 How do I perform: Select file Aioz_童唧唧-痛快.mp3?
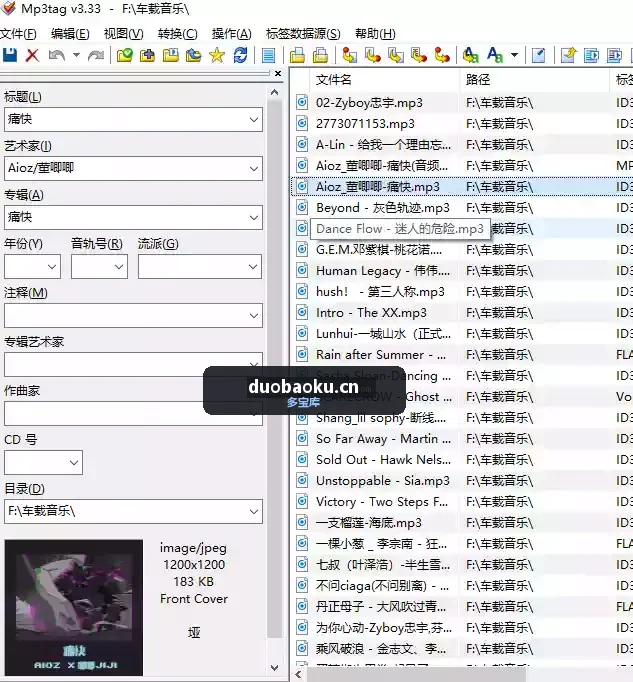378,187
